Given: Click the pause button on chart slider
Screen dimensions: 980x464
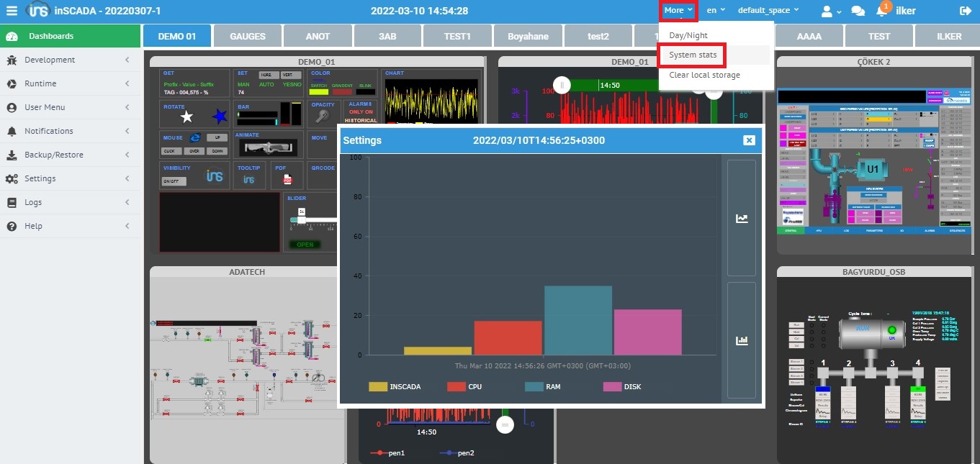Looking at the screenshot, I should click(x=562, y=85).
